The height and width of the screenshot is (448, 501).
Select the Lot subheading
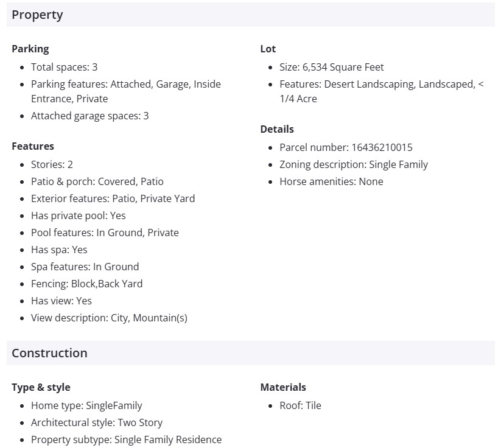click(x=268, y=49)
